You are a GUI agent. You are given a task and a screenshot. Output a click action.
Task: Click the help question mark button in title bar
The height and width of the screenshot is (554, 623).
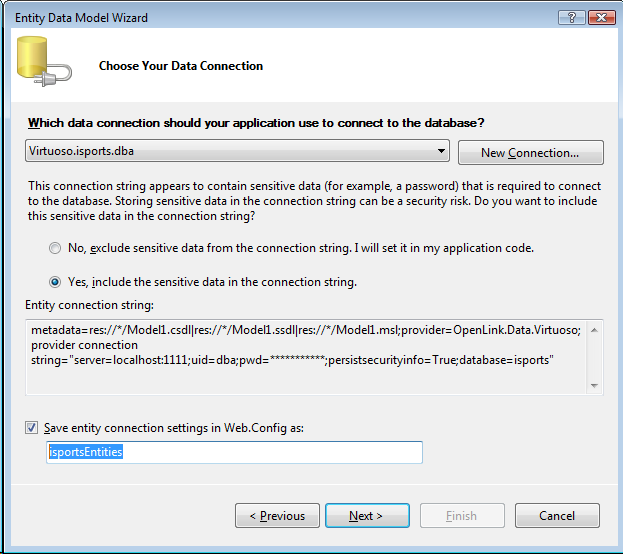[x=571, y=18]
